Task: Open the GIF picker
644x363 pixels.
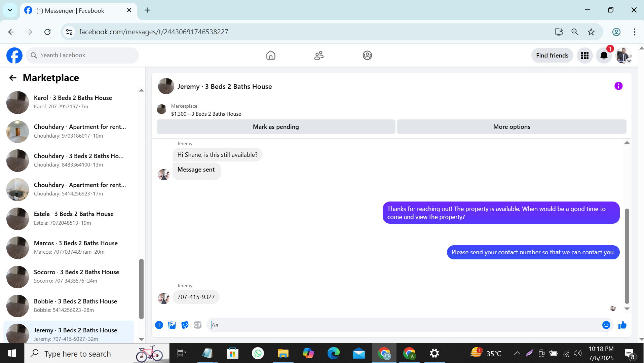Action: 198,325
